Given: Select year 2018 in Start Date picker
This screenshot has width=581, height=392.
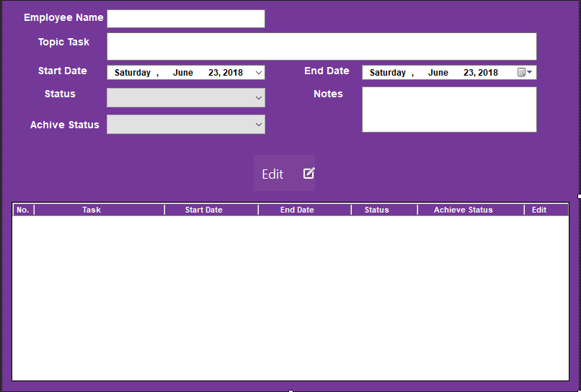Looking at the screenshot, I should coord(233,73).
